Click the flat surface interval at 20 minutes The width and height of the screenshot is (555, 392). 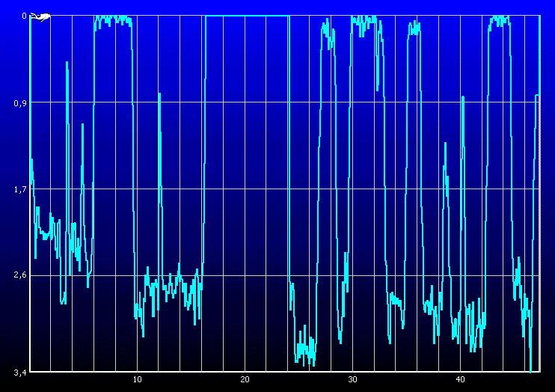click(x=245, y=16)
